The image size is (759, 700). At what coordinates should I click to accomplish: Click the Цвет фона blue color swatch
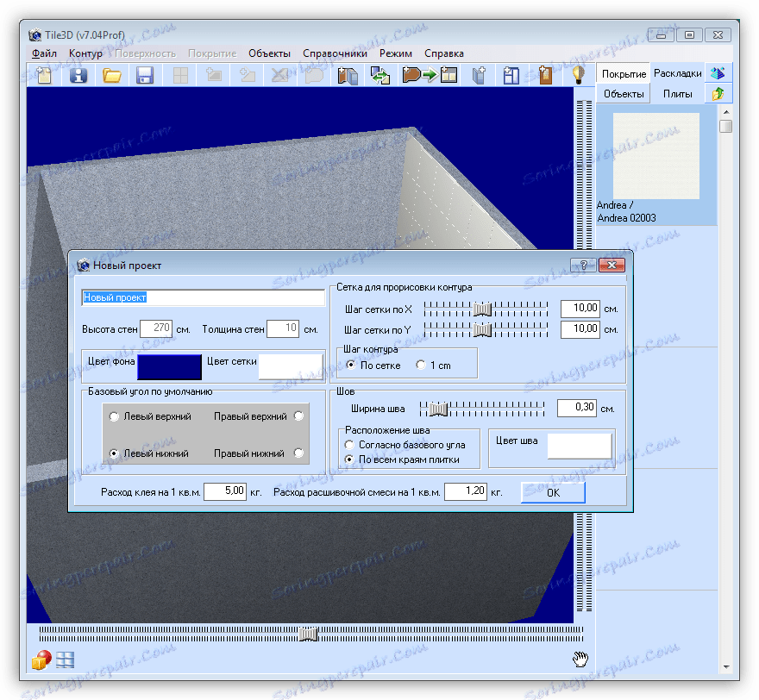[169, 367]
